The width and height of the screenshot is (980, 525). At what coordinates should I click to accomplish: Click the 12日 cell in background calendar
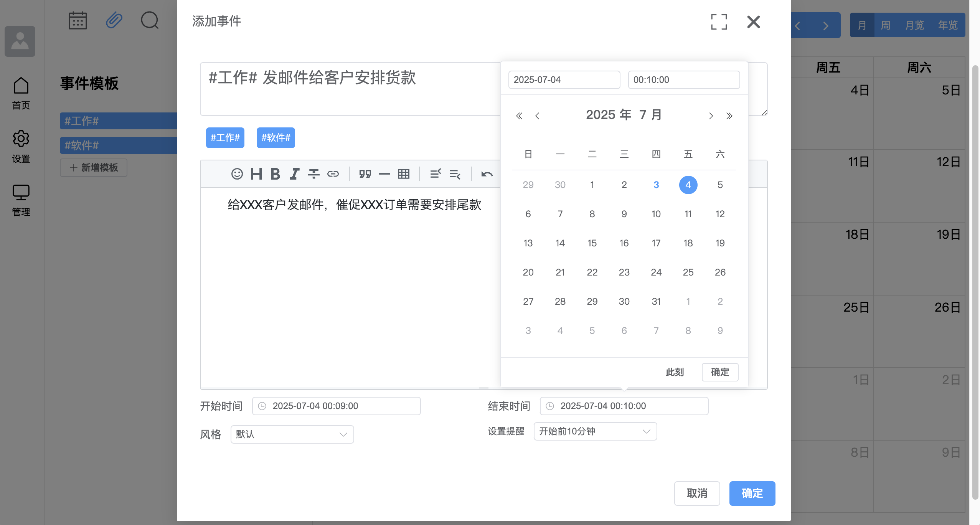coord(919,186)
